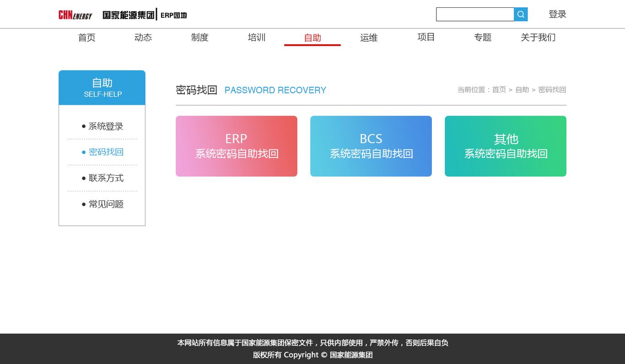This screenshot has width=625, height=364.
Task: Click 自助 in the breadcrumb
Action: point(522,90)
